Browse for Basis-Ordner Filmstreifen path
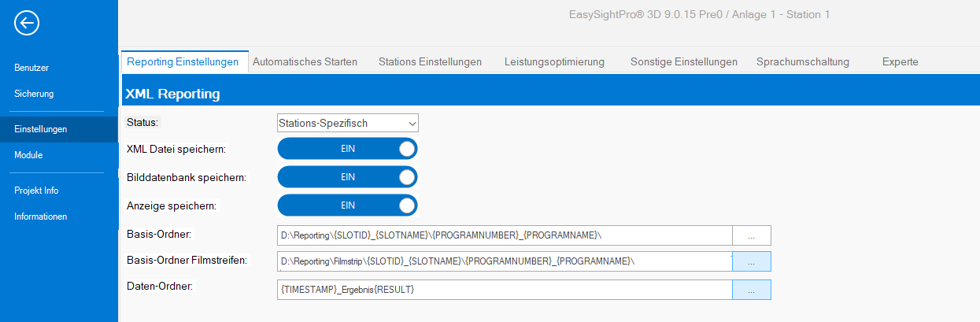 pos(751,261)
